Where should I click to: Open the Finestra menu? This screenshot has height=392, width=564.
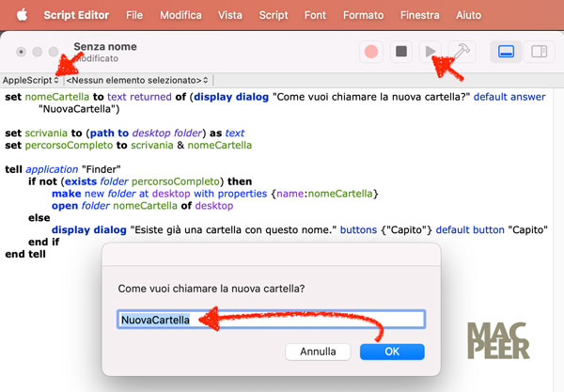coord(420,15)
